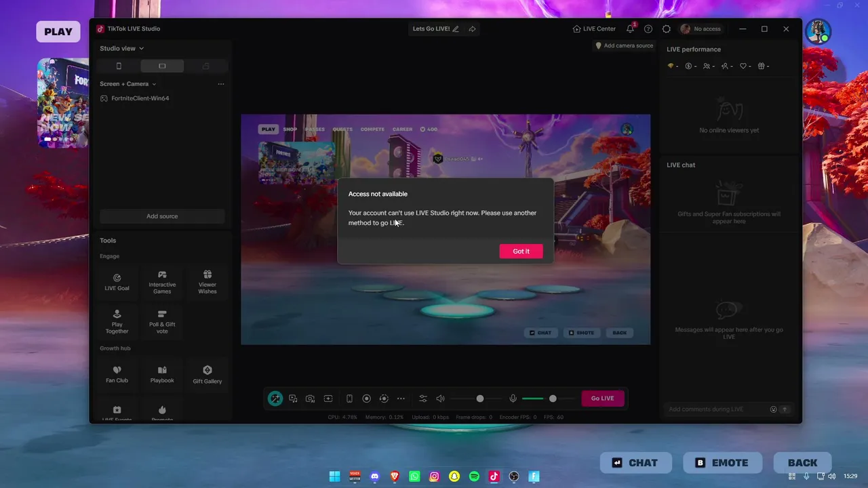Click the emoji icon in comment box
The image size is (868, 488).
click(773, 409)
